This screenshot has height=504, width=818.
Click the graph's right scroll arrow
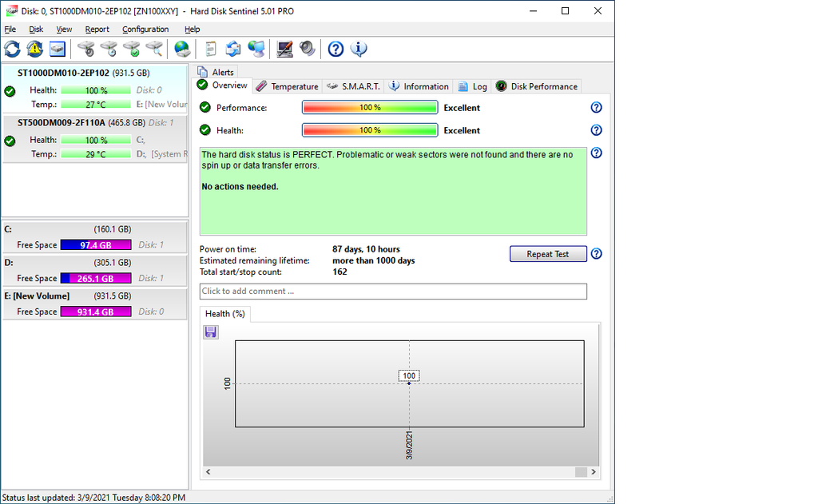592,472
